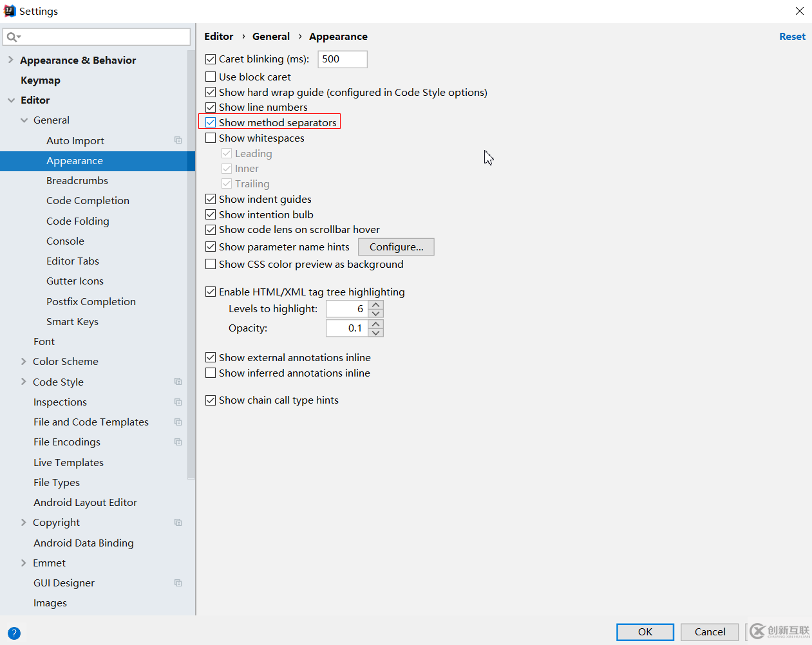Expand the Color Scheme node

click(24, 362)
